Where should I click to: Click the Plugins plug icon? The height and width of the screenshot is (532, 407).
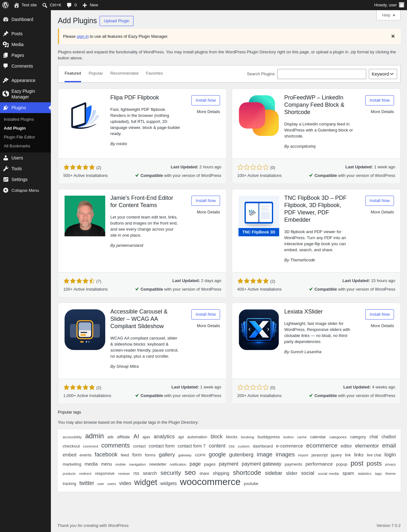tap(6, 108)
